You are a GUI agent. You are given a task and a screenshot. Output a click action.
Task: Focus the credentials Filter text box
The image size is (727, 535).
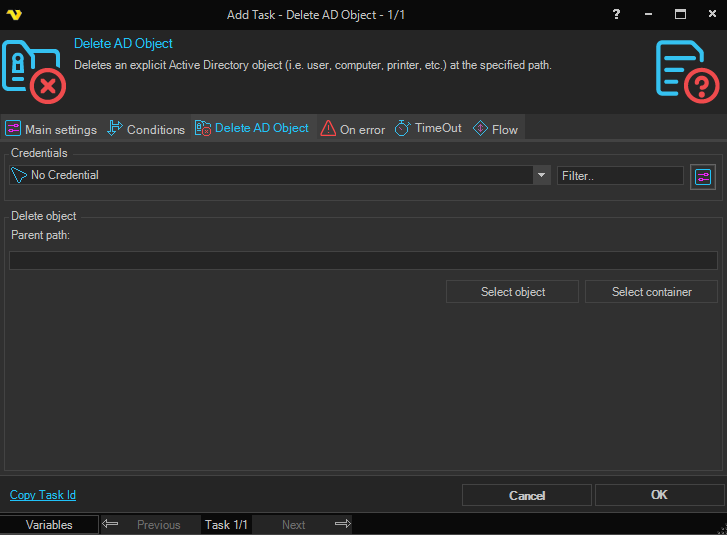[x=620, y=175]
